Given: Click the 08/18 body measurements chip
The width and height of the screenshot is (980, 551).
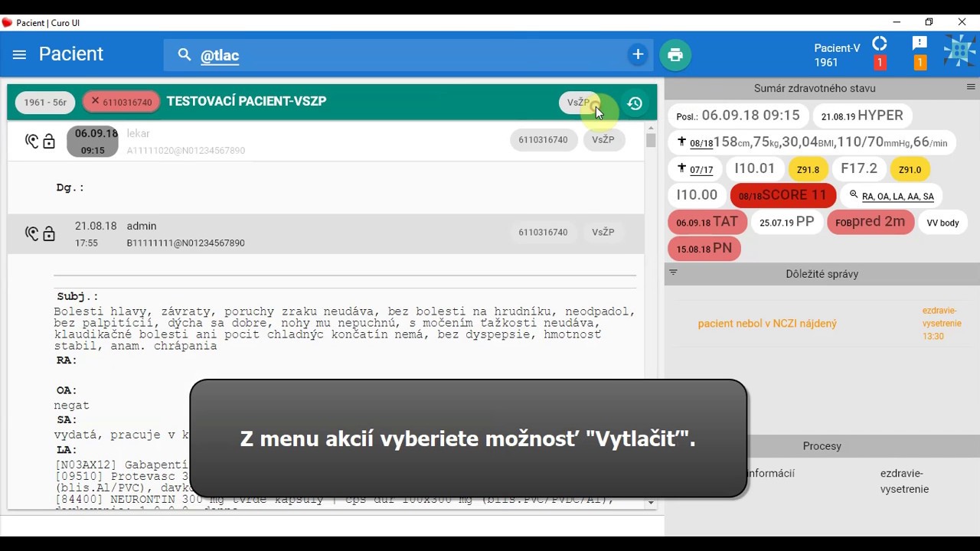Looking at the screenshot, I should tap(812, 142).
